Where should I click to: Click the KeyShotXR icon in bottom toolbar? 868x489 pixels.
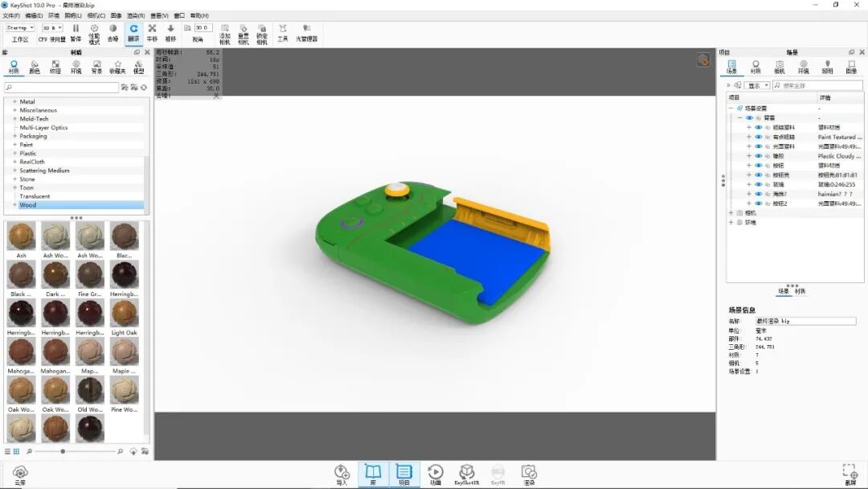(467, 471)
